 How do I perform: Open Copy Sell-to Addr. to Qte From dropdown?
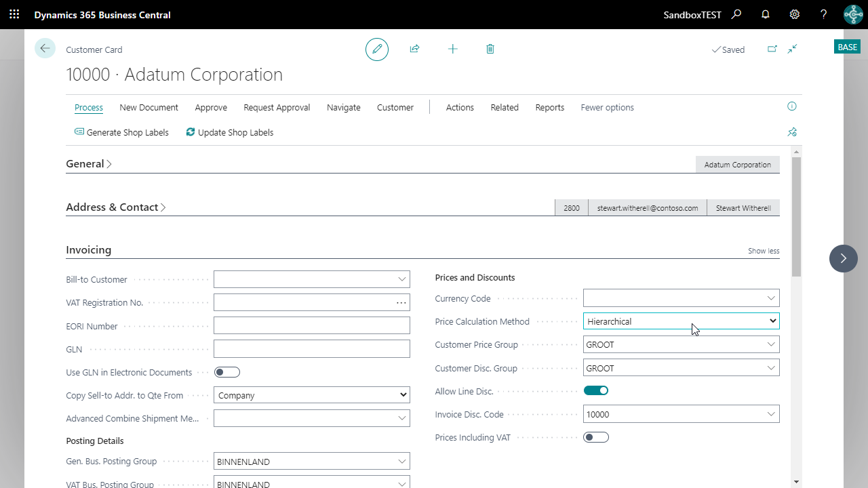click(312, 395)
